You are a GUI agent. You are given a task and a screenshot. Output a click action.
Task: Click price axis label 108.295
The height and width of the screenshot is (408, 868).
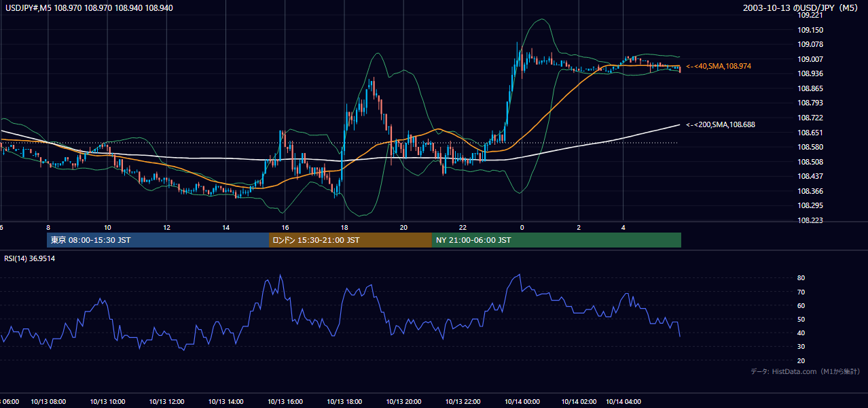tap(810, 205)
